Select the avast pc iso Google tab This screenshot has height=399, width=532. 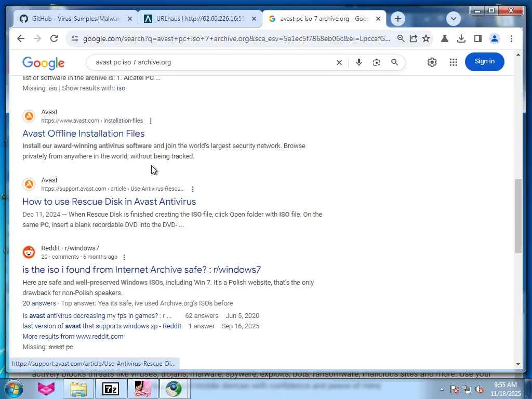324,19
